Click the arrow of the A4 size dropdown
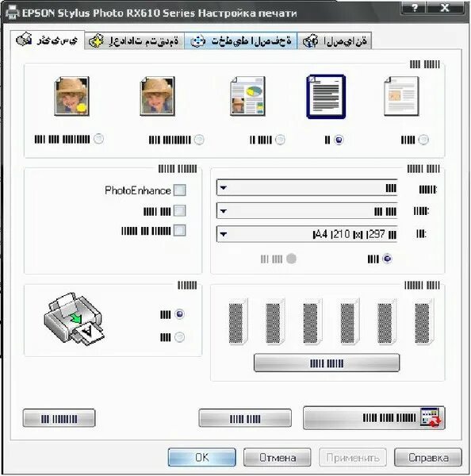 coord(224,234)
